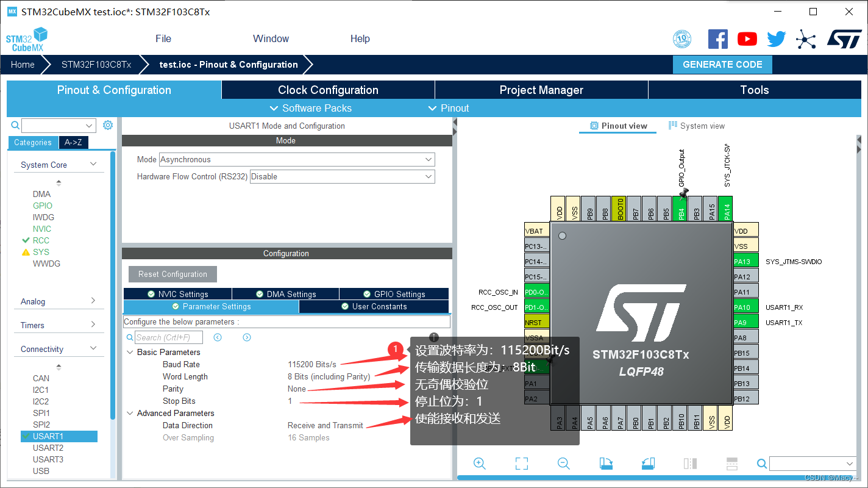Click the Reset Configuration button
Viewport: 868px width, 488px height.
point(173,274)
